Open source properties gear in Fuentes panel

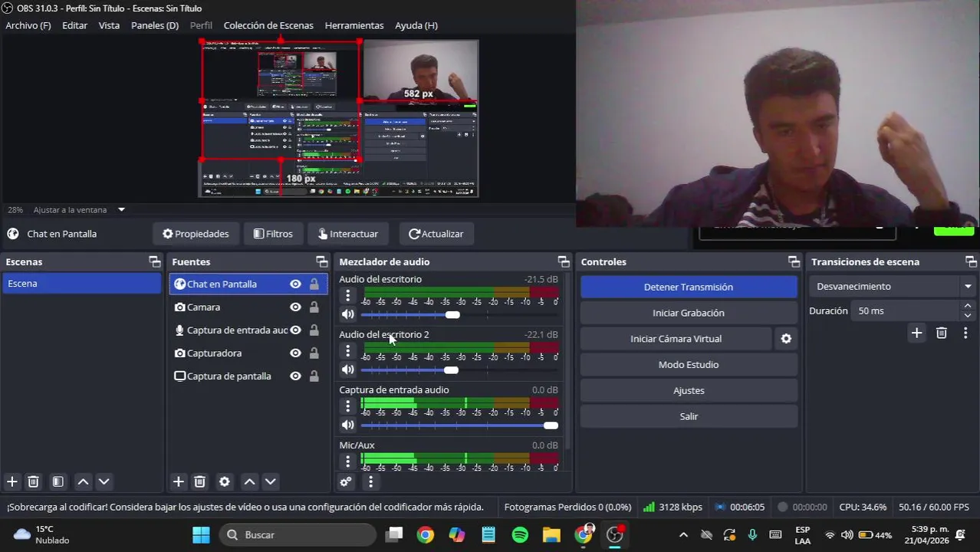[225, 481]
